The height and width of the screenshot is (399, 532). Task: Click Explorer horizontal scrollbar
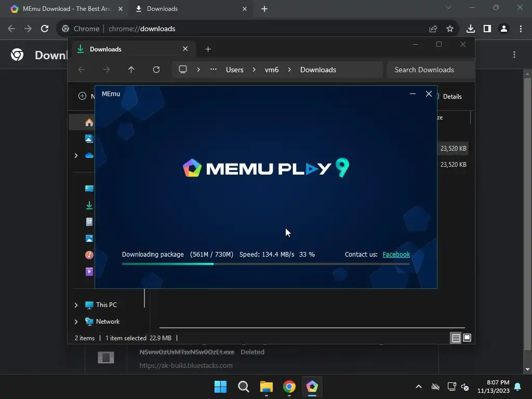[312, 328]
